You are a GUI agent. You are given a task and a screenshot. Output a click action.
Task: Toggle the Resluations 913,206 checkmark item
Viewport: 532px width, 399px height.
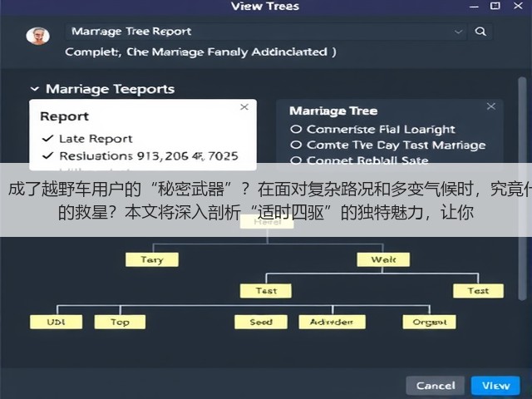click(48, 155)
